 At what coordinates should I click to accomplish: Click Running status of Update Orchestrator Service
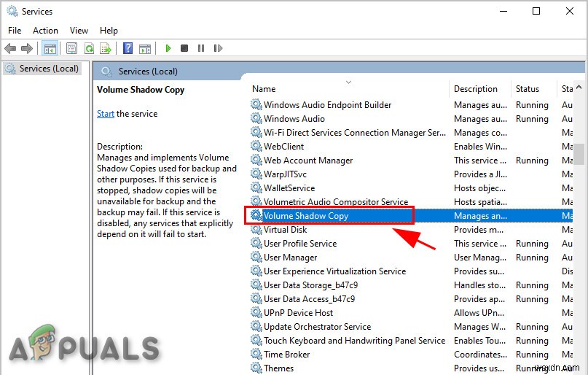[x=532, y=327]
